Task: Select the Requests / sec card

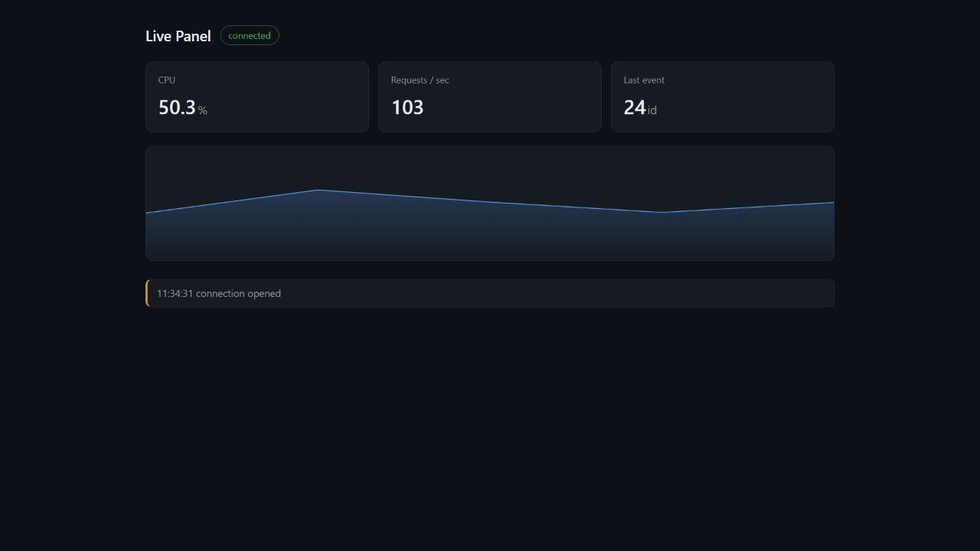Action: pyautogui.click(x=490, y=97)
